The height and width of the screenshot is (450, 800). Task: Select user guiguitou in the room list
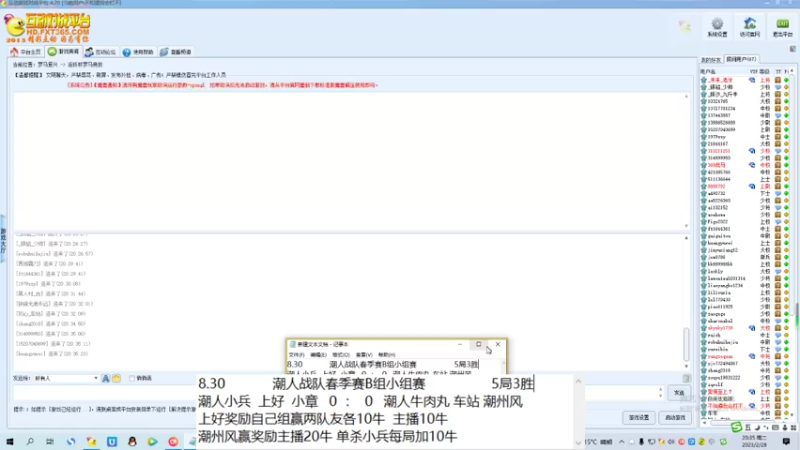719,236
